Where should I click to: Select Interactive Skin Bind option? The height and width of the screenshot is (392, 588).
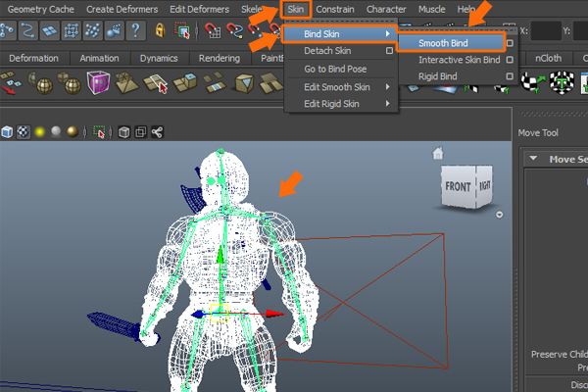(x=459, y=60)
